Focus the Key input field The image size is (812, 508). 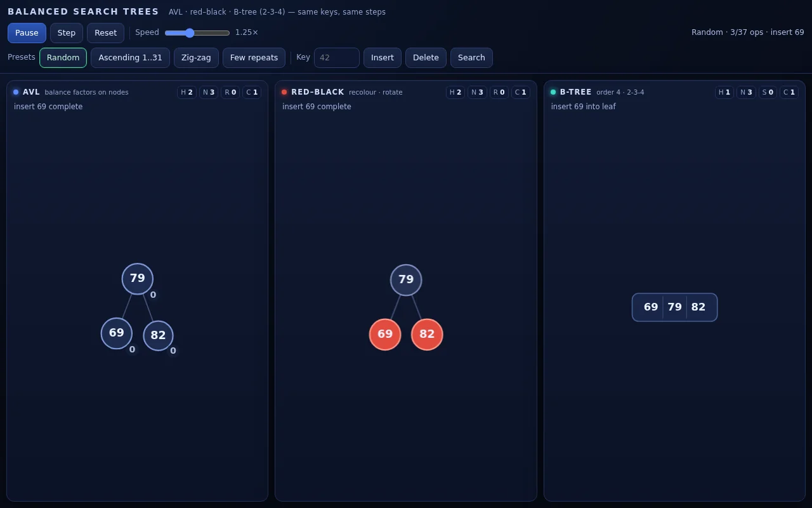coord(337,58)
